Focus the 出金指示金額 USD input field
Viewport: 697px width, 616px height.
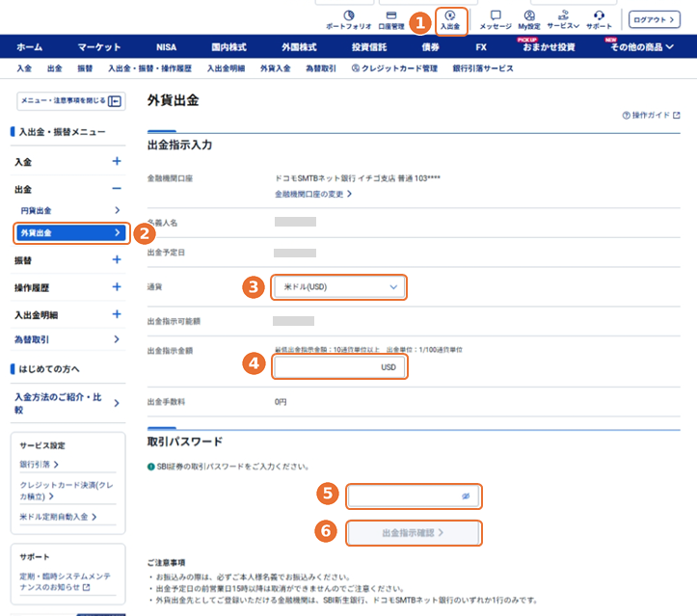point(339,367)
